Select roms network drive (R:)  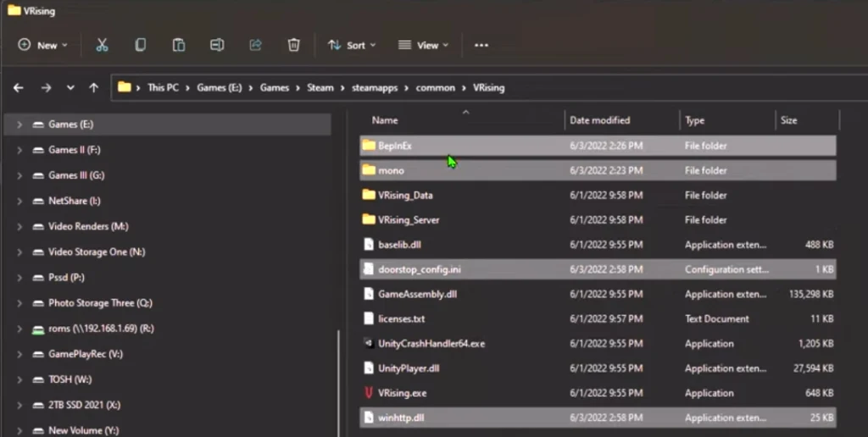pos(101,329)
